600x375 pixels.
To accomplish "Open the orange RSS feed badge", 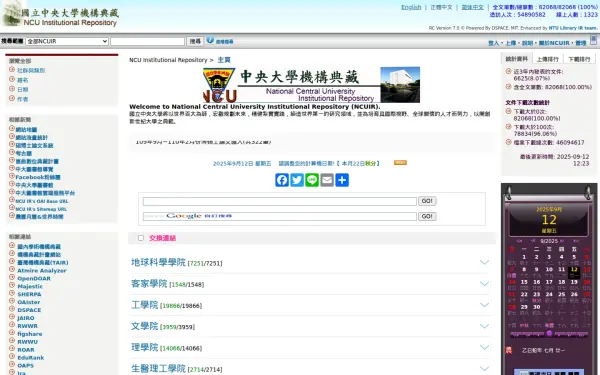I will [x=400, y=163].
